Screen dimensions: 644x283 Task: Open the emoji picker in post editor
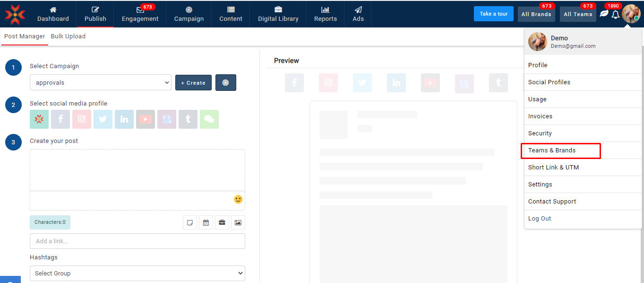click(x=238, y=199)
